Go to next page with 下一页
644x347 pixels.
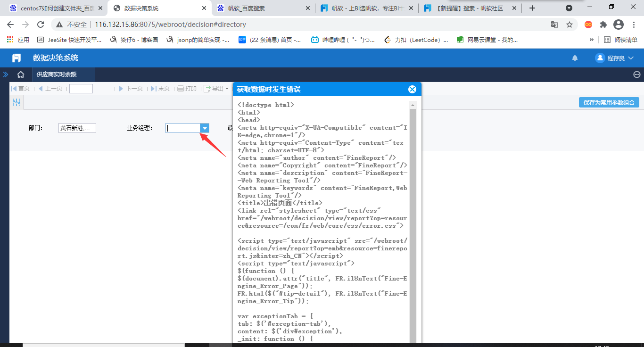pos(131,89)
